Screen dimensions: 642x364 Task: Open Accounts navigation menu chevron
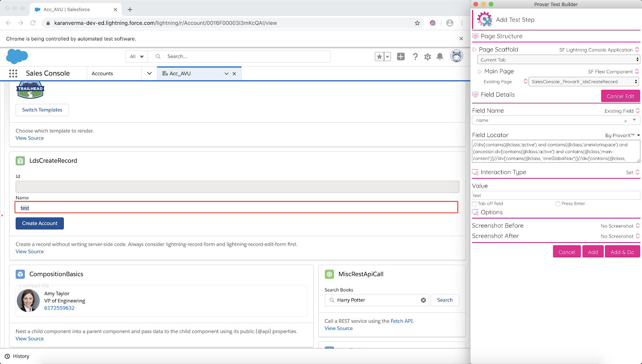point(149,73)
